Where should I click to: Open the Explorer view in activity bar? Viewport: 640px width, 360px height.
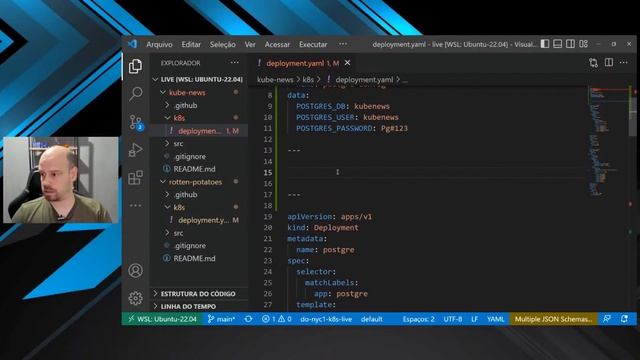pos(136,66)
